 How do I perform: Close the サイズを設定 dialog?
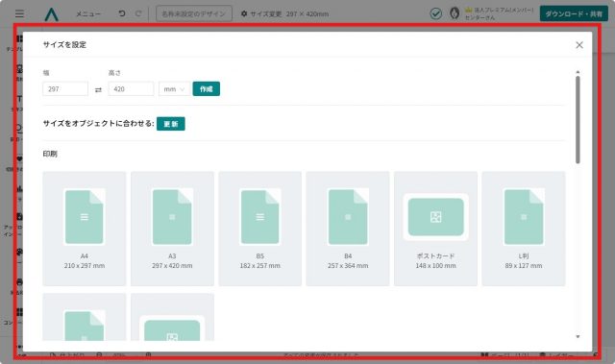pos(579,45)
